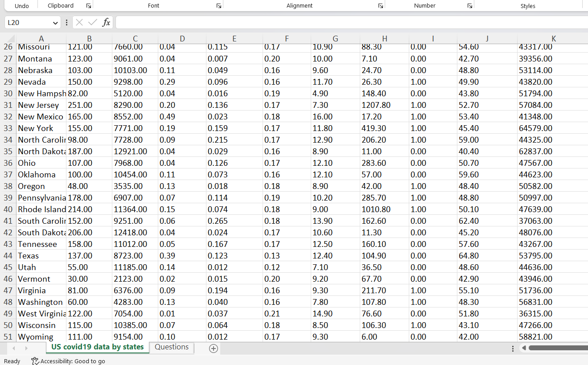
Task: Select the US covid19 data by states tab
Action: (x=97, y=347)
